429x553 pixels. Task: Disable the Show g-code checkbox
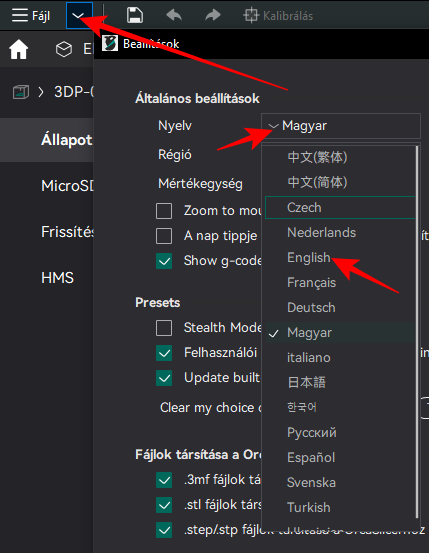click(x=164, y=261)
